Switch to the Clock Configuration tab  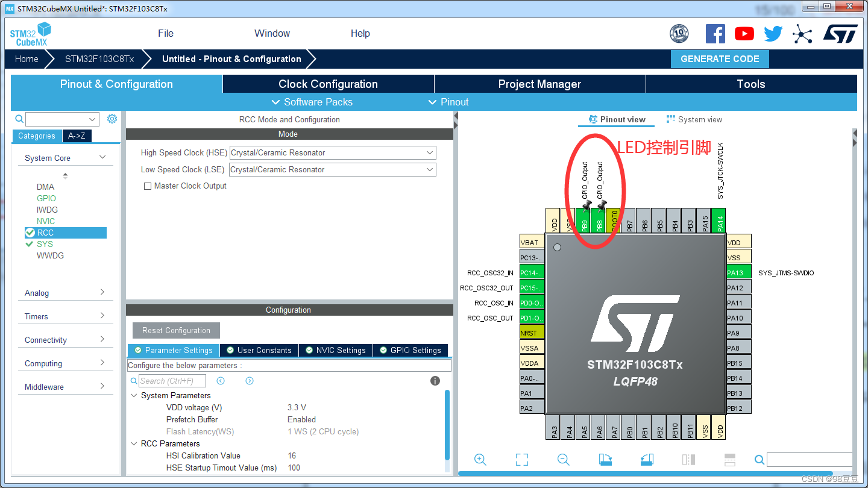coord(328,84)
